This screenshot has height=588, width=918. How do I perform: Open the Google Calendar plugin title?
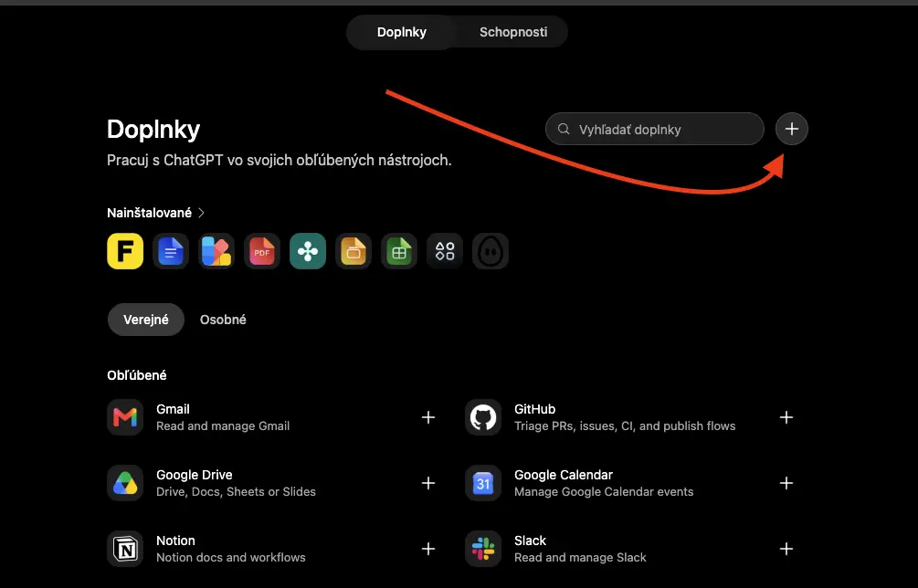point(564,475)
